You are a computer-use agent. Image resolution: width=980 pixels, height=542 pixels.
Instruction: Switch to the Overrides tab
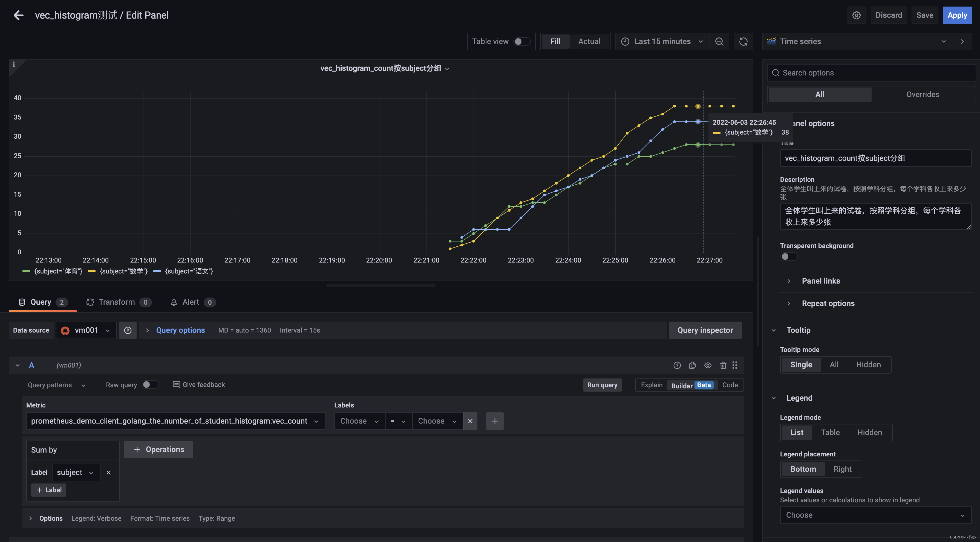pos(922,94)
